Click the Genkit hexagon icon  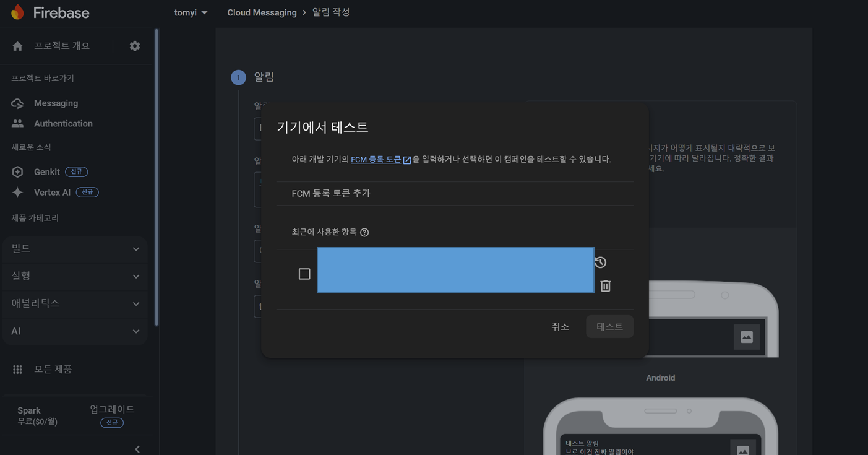click(x=17, y=172)
